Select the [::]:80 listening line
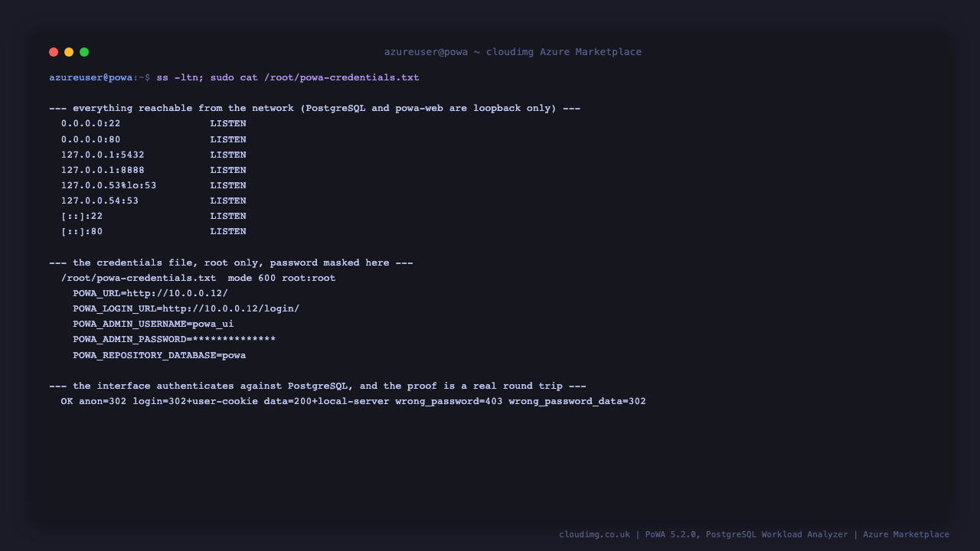Image resolution: width=980 pixels, height=551 pixels. [x=154, y=231]
